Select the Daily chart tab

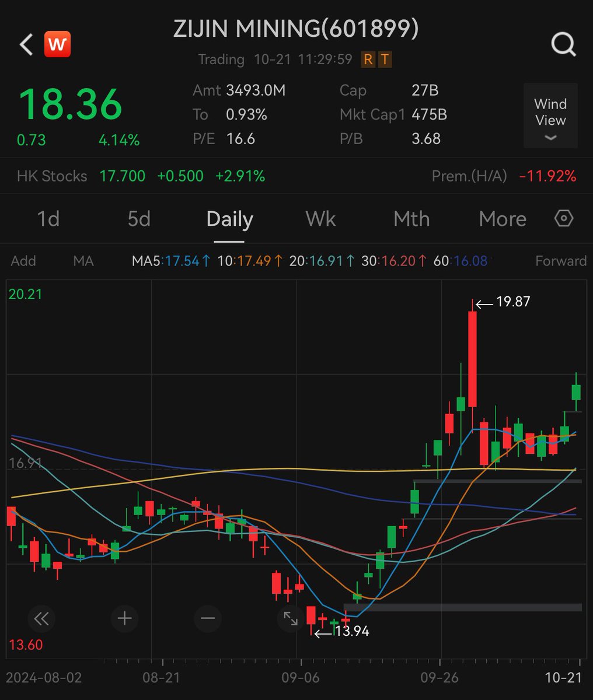tap(229, 219)
